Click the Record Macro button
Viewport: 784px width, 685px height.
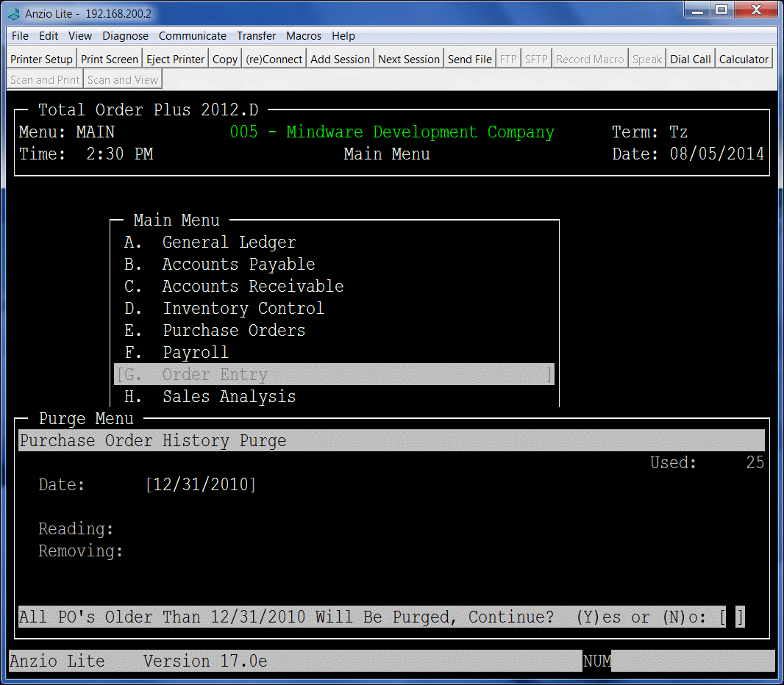pyautogui.click(x=590, y=59)
